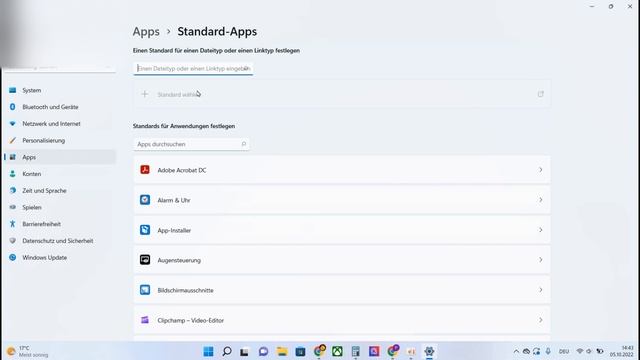This screenshot has height=360, width=640.
Task: Click the 'App-Installer' label
Action: 174,231
